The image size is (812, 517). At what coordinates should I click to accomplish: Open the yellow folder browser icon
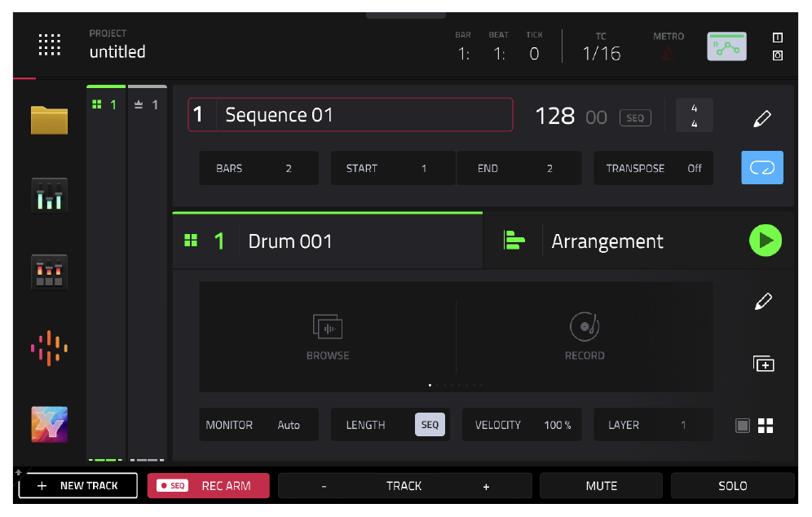49,120
